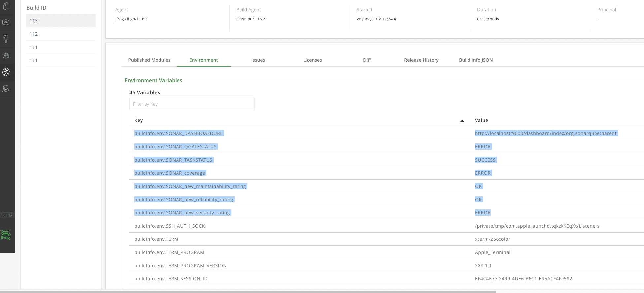Select the Diff tab
Viewport: 644px width, 293px height.
pos(367,60)
